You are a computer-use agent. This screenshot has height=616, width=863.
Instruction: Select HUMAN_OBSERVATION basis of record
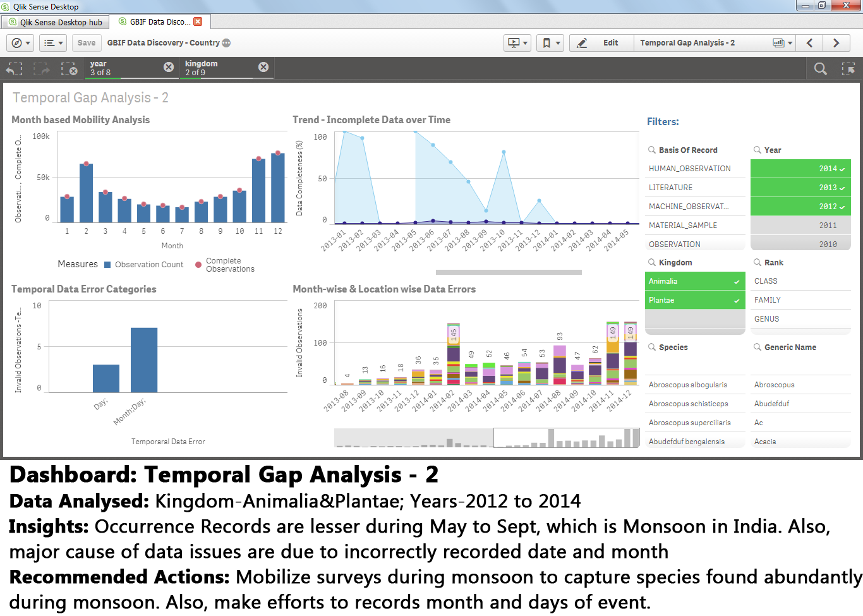695,169
